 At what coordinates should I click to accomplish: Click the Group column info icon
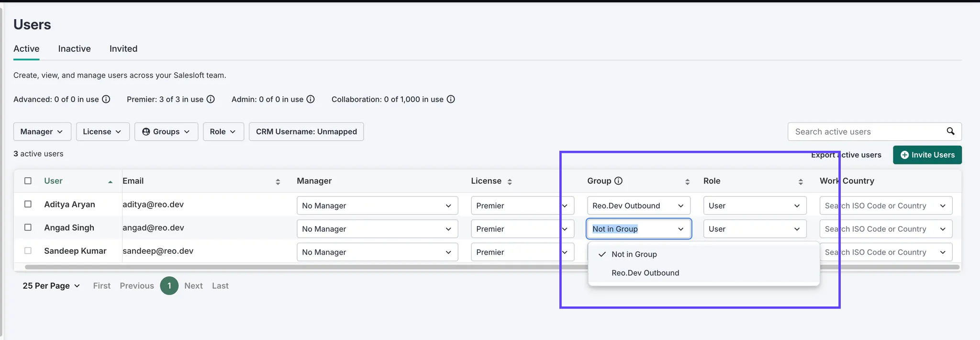coord(618,181)
